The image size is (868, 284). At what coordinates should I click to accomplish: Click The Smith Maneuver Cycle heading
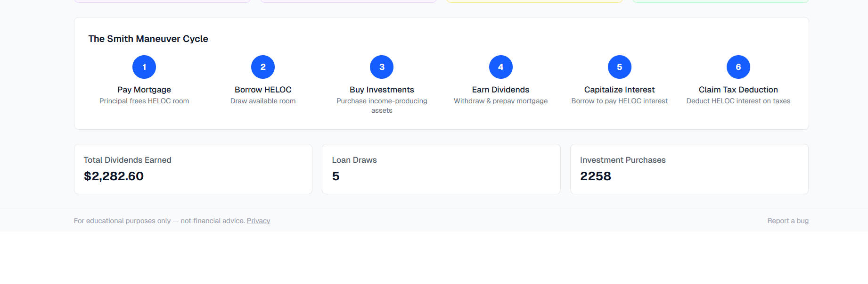(x=148, y=39)
